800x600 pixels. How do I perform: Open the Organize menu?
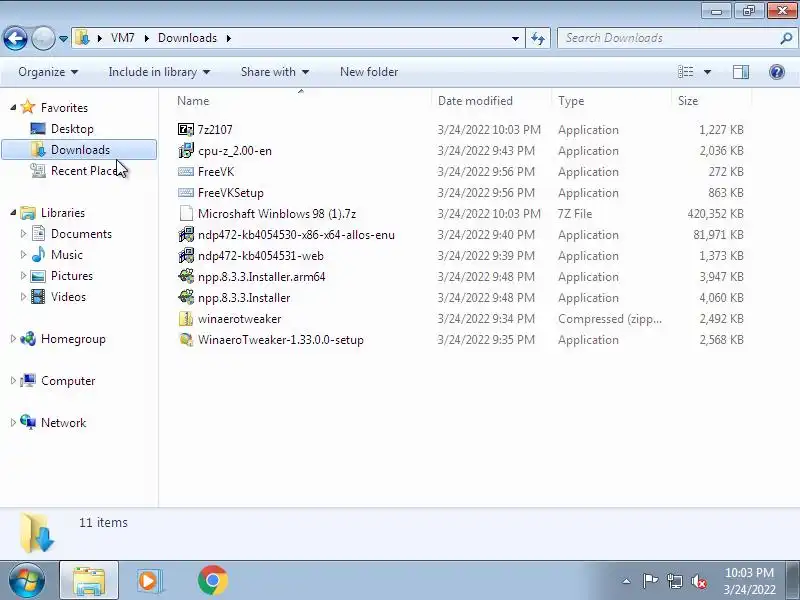coord(48,72)
